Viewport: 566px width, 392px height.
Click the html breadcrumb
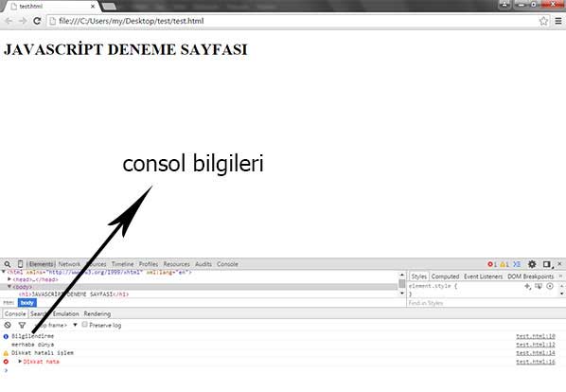pyautogui.click(x=9, y=303)
